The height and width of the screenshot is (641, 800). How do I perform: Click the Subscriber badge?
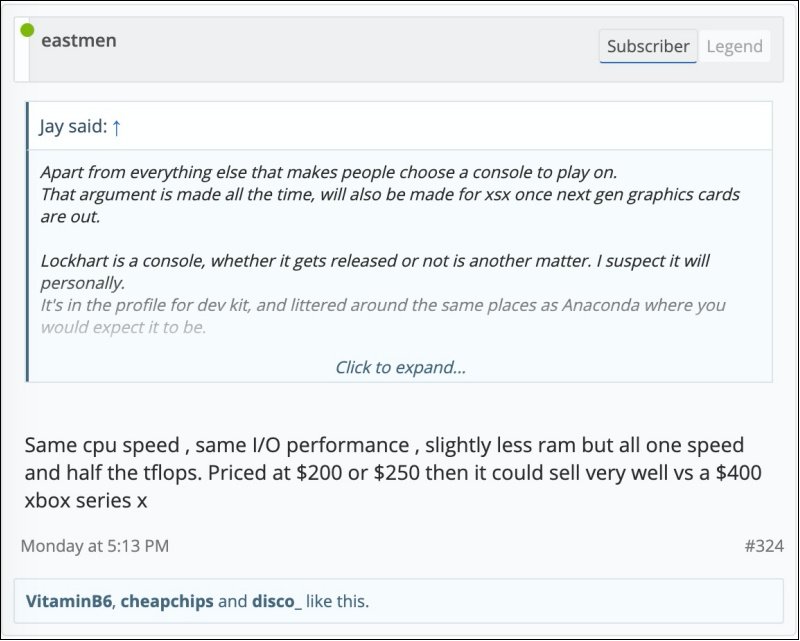648,46
